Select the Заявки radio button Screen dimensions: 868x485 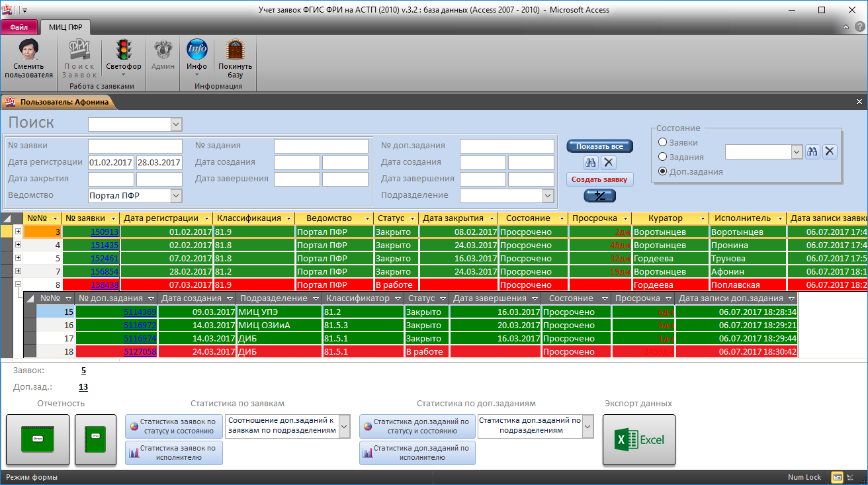(662, 142)
